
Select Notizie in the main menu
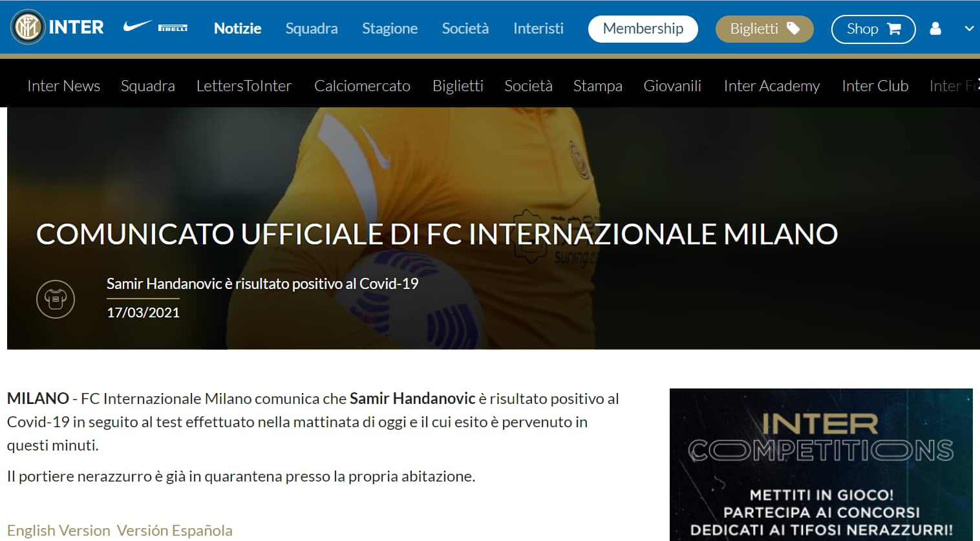(237, 29)
